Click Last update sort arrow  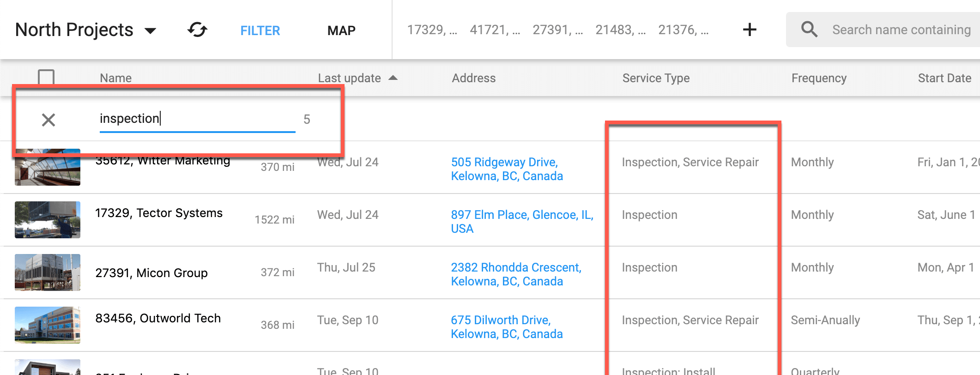pos(393,78)
